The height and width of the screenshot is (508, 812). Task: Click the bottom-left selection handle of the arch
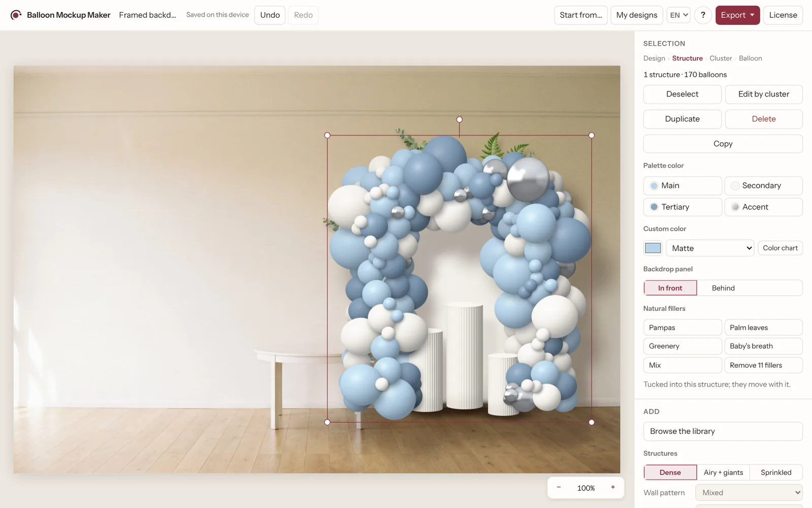327,422
